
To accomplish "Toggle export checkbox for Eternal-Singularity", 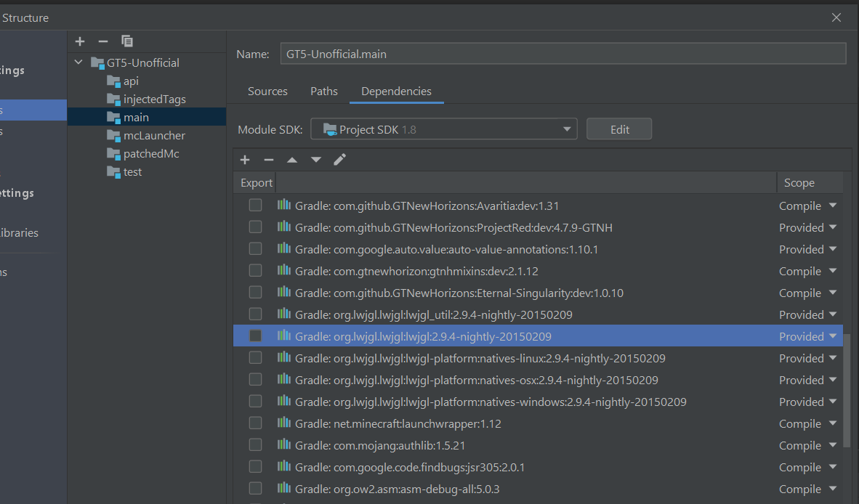I will click(255, 293).
